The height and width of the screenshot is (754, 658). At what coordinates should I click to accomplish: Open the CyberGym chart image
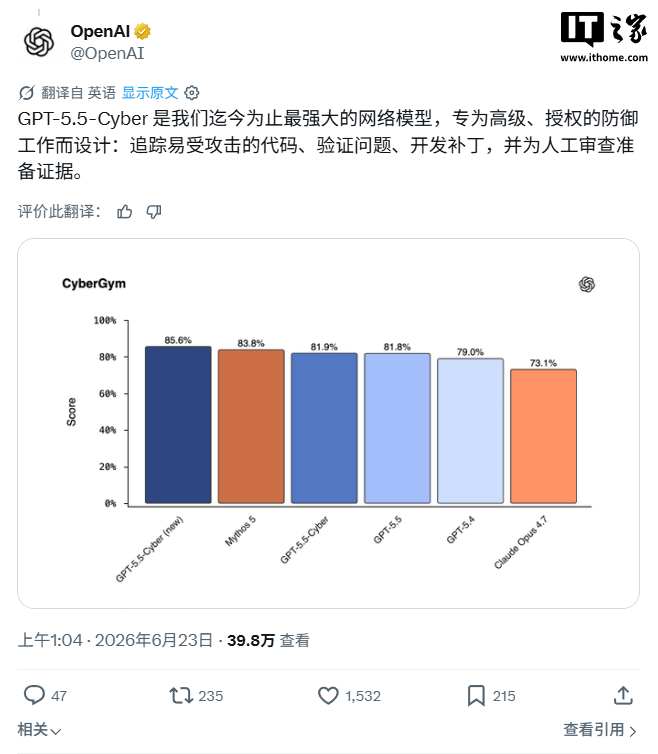point(329,424)
